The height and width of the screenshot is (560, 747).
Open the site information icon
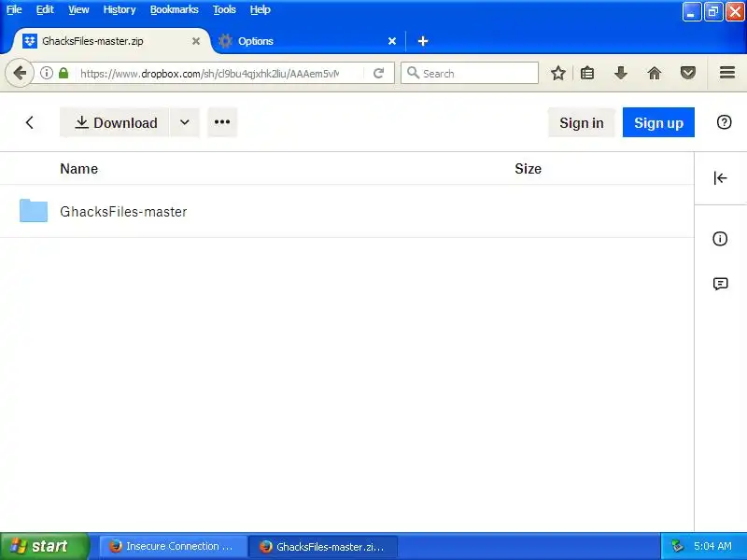tap(46, 73)
